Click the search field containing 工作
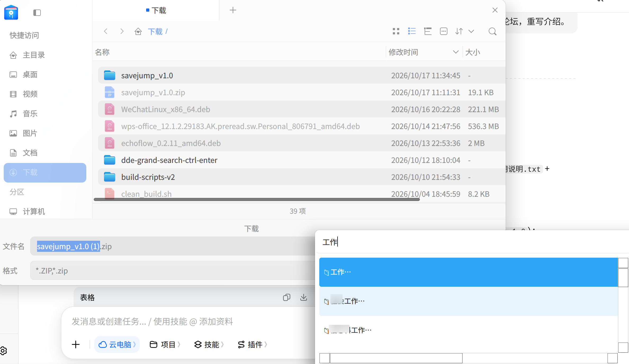The image size is (629, 364). click(472, 242)
